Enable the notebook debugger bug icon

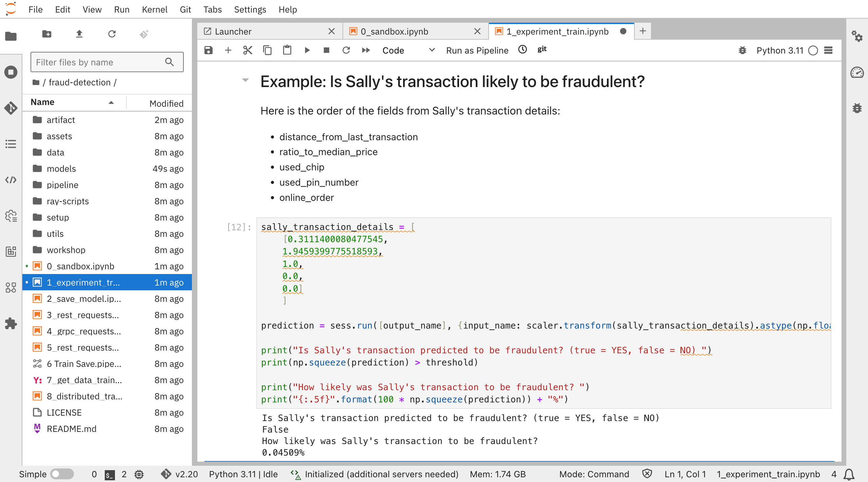743,50
